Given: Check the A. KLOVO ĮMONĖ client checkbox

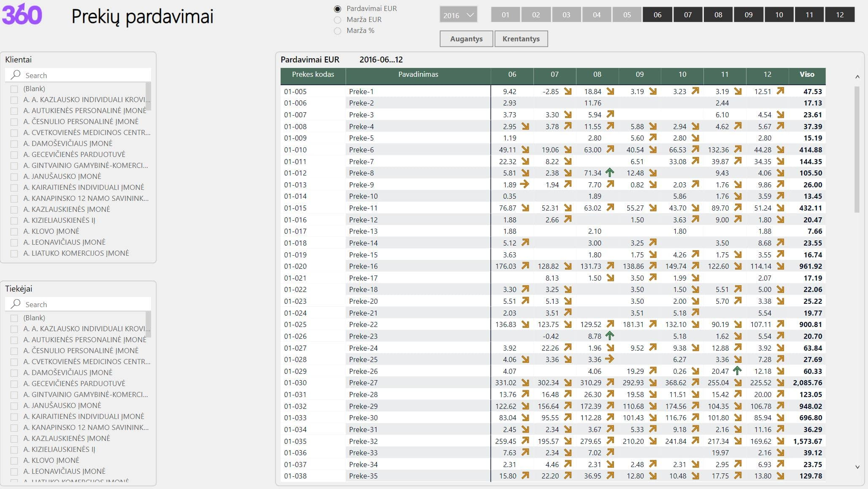Looking at the screenshot, I should click(x=14, y=232).
